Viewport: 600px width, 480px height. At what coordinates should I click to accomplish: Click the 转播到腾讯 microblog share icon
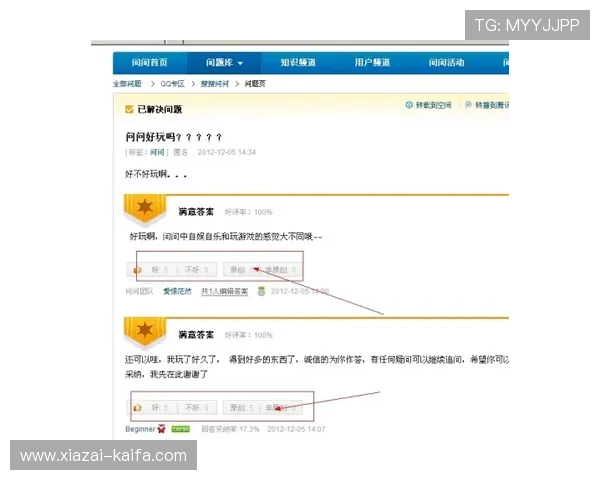pos(468,105)
